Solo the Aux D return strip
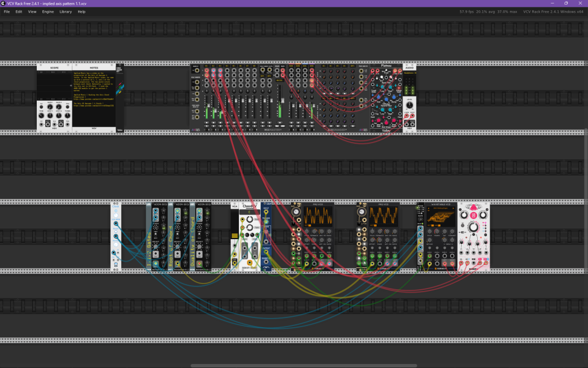The height and width of the screenshot is (368, 588). [x=312, y=126]
